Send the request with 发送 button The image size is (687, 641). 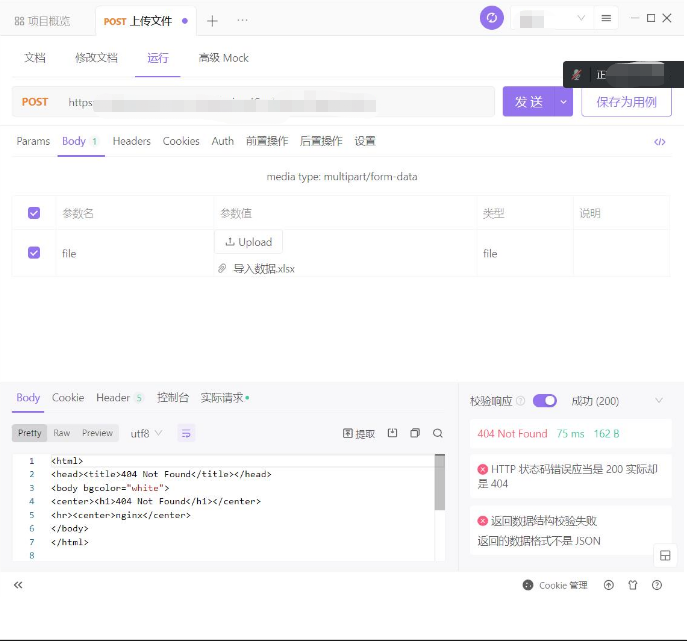tap(529, 102)
